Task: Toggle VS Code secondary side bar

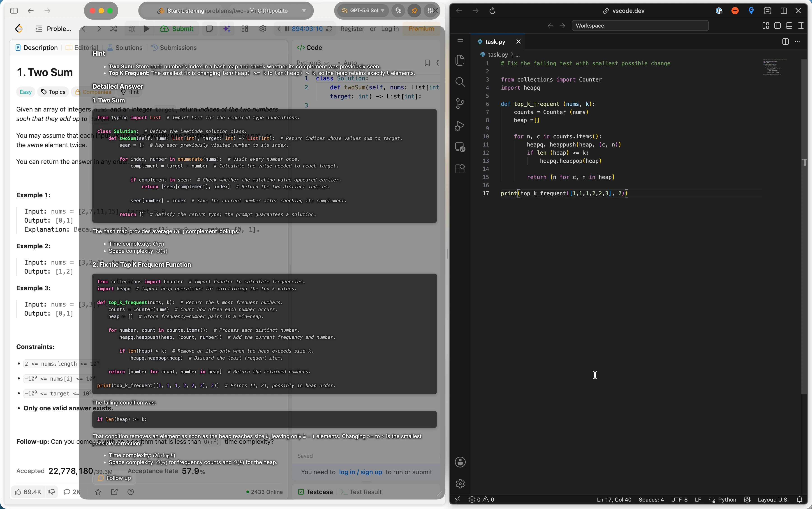Action: pos(801,26)
